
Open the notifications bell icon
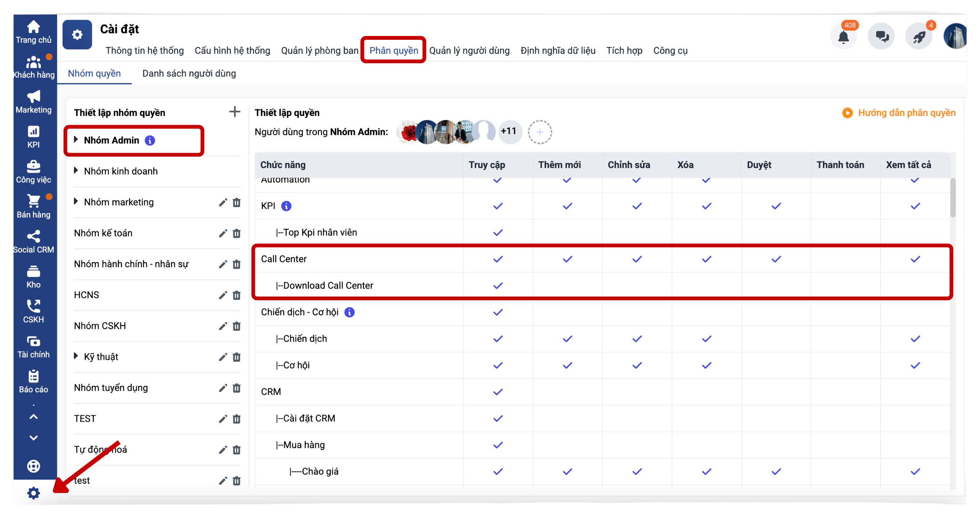843,37
